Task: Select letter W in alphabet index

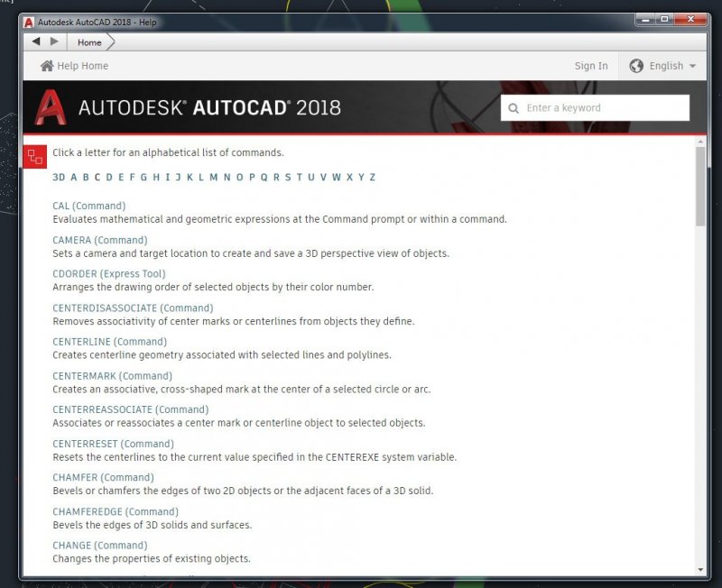Action: pyautogui.click(x=337, y=177)
